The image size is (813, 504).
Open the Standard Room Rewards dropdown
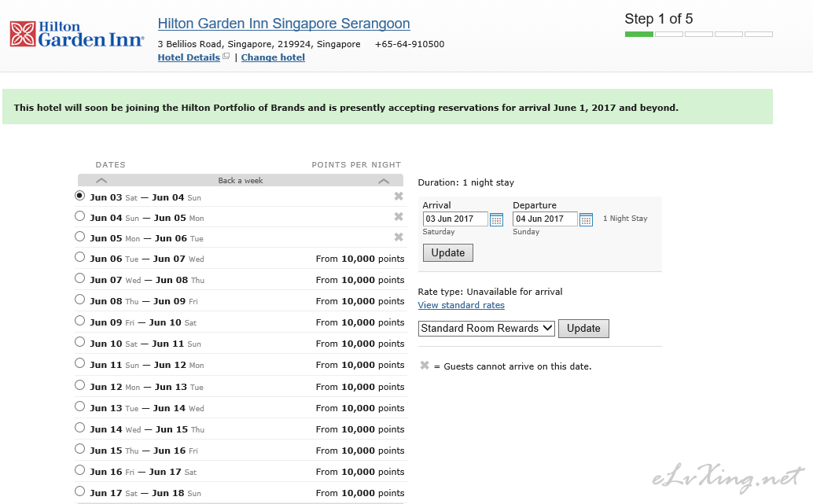pyautogui.click(x=487, y=328)
